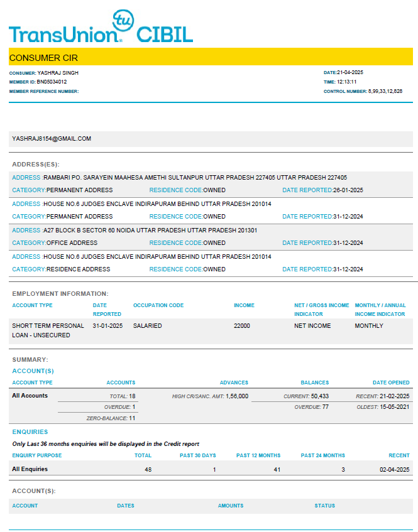Click the HIGH CR/SANC. AMT value 1,56,000

[x=237, y=396]
